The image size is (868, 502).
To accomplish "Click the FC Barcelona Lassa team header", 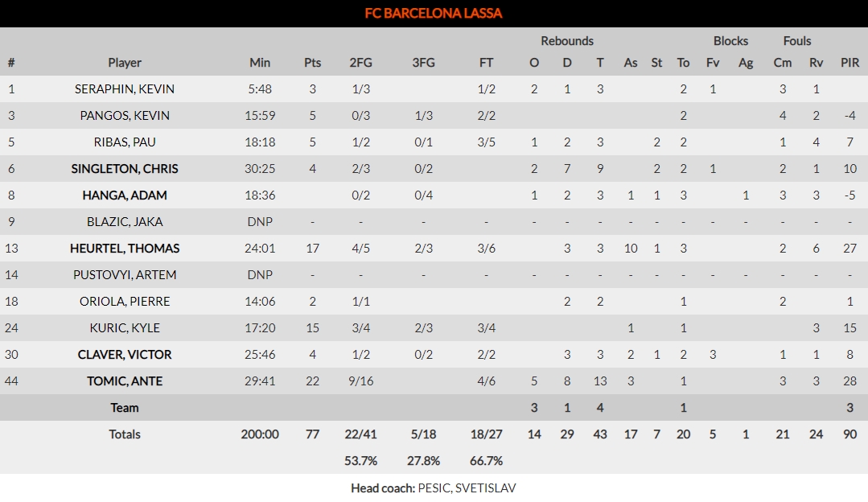I will click(434, 14).
